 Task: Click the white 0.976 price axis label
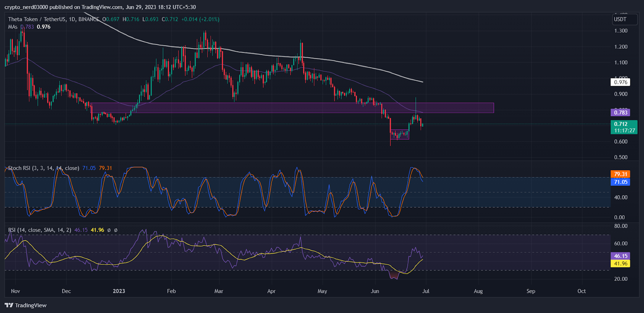[x=621, y=82]
